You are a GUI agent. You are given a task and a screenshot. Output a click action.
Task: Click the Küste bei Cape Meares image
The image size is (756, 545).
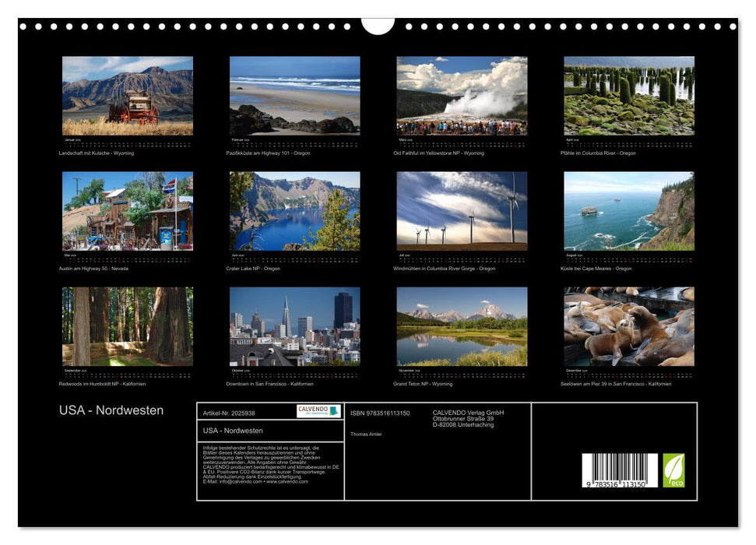point(627,212)
